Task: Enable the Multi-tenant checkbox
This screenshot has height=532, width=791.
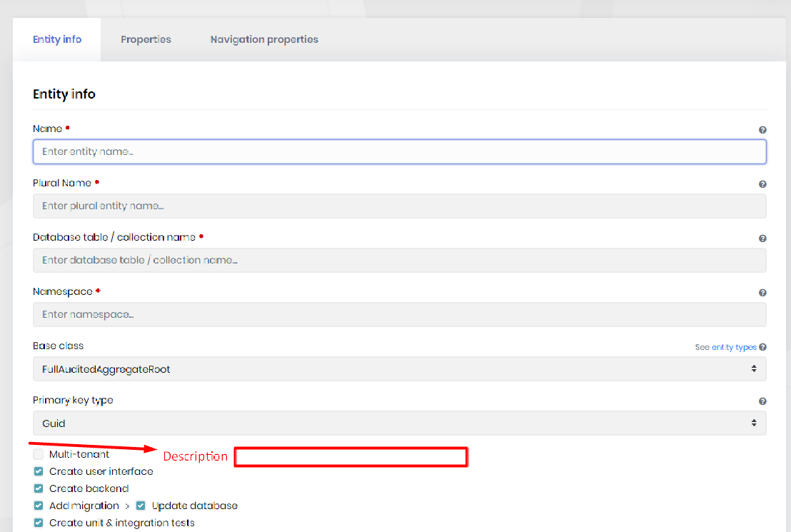Action: (x=39, y=454)
